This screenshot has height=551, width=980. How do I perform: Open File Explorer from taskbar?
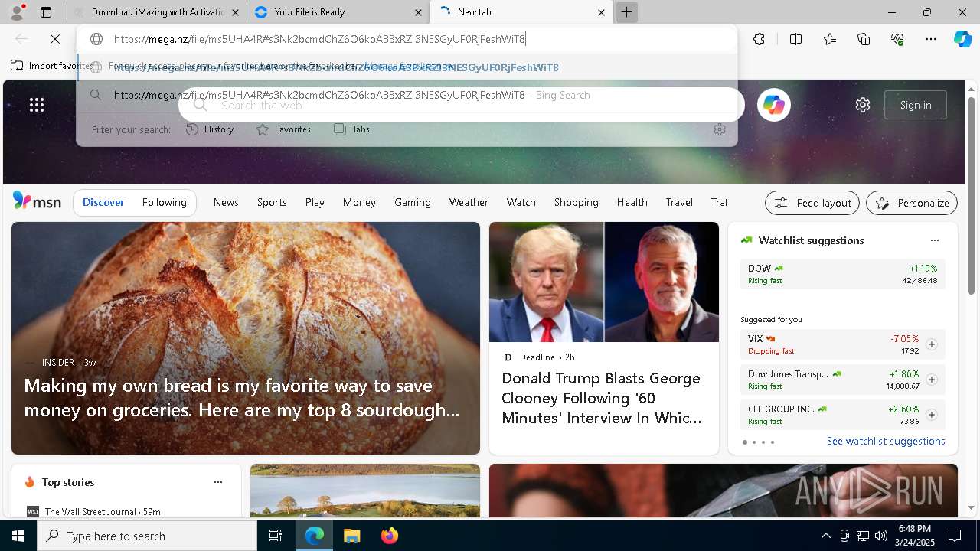point(351,536)
